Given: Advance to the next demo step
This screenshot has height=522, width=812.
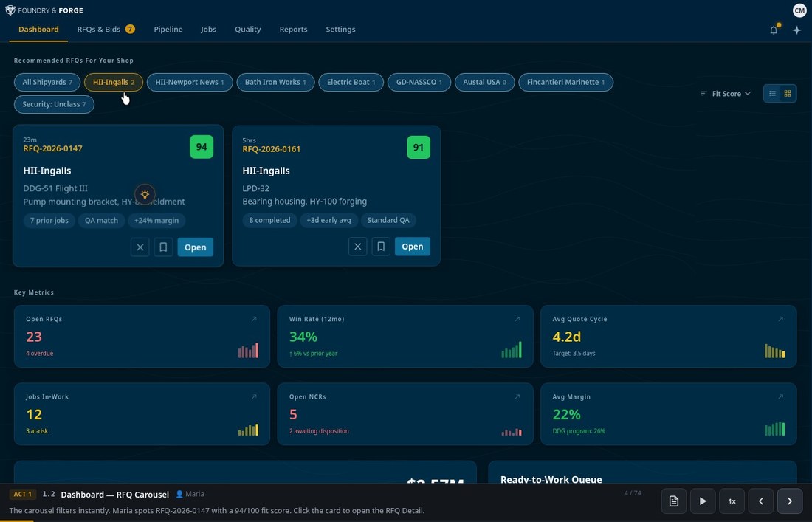Looking at the screenshot, I should (789, 501).
